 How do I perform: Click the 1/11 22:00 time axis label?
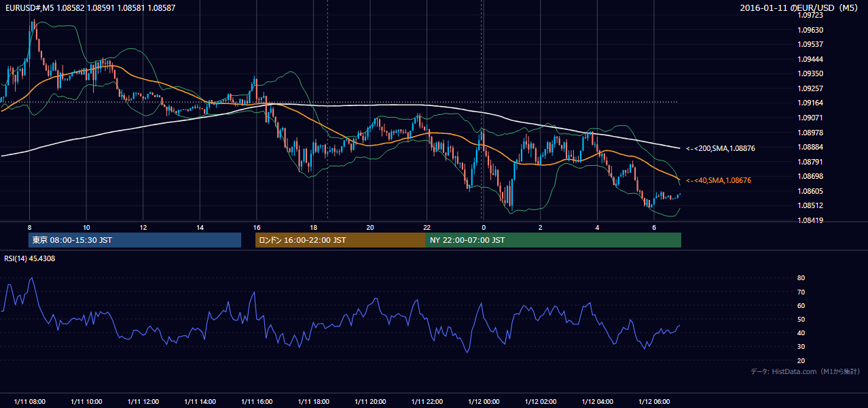tap(427, 401)
